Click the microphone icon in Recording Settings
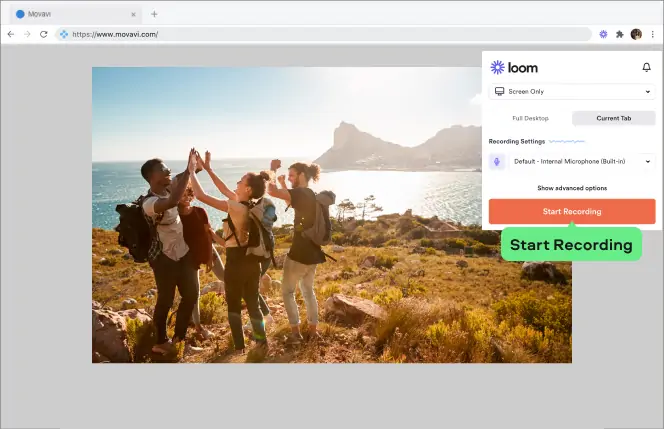664x429 pixels. tap(497, 161)
